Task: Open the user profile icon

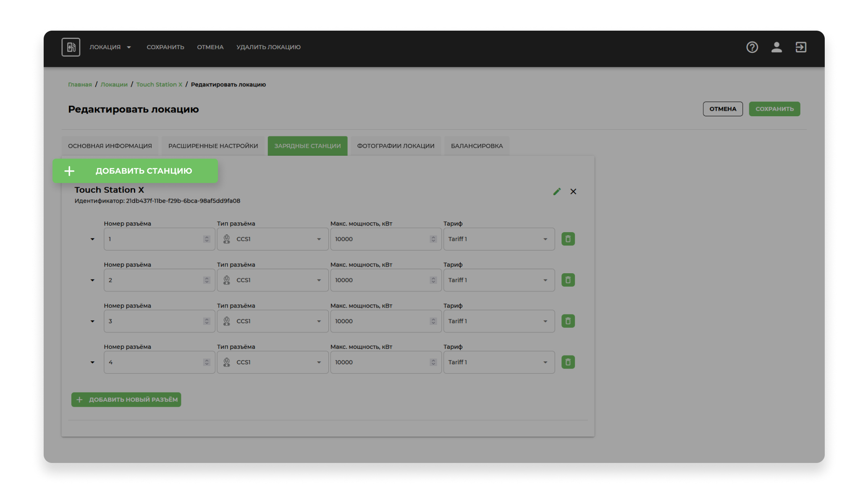Action: (x=776, y=47)
